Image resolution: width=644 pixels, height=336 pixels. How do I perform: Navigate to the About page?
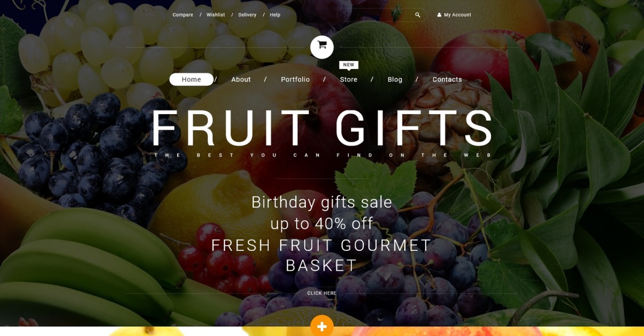pyautogui.click(x=241, y=79)
